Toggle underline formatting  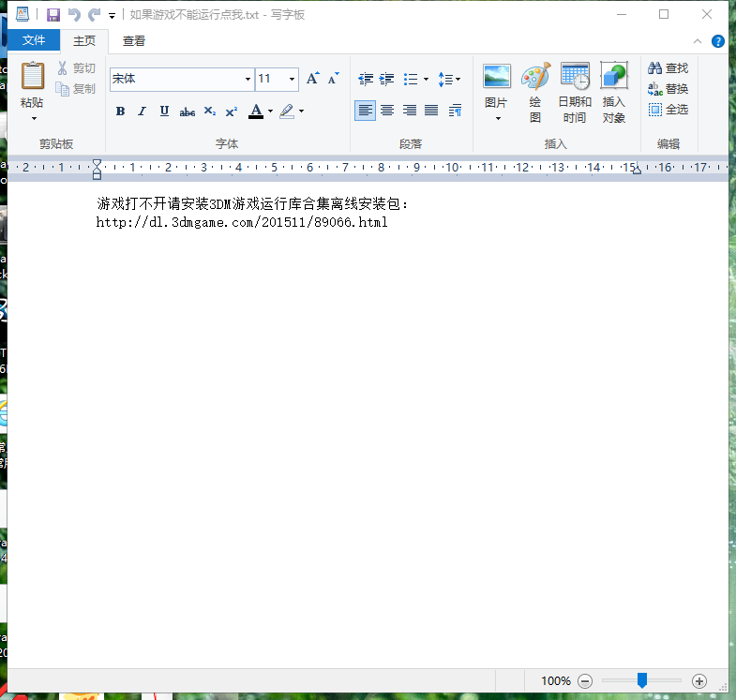coord(164,112)
